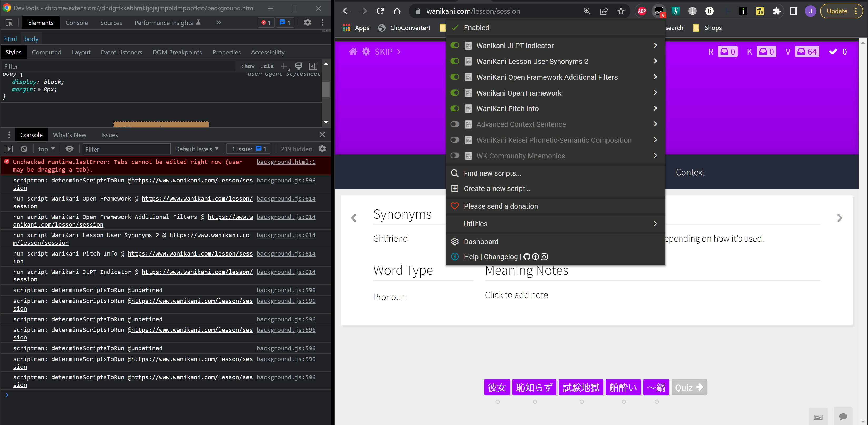868x425 pixels.
Task: Click the zoom magnifier in address bar
Action: tap(587, 11)
